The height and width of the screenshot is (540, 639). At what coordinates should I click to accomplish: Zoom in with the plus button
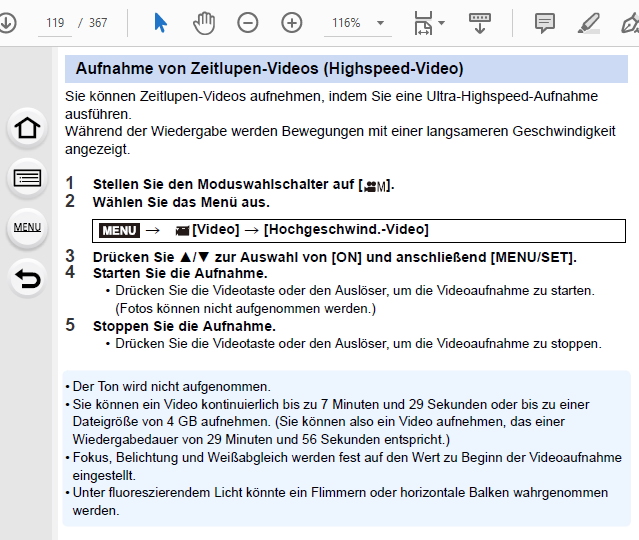[291, 22]
